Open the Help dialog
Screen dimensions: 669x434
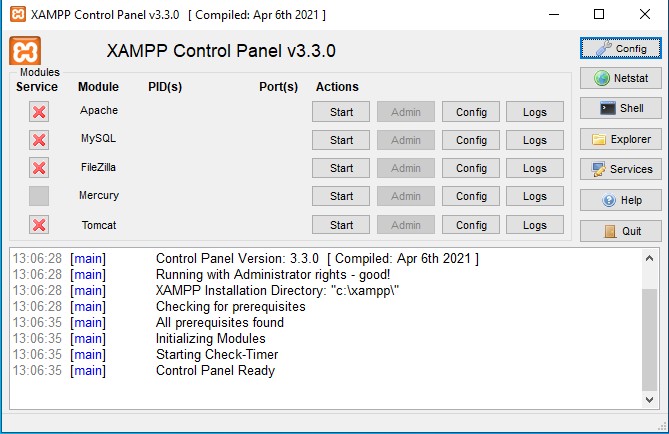(620, 200)
